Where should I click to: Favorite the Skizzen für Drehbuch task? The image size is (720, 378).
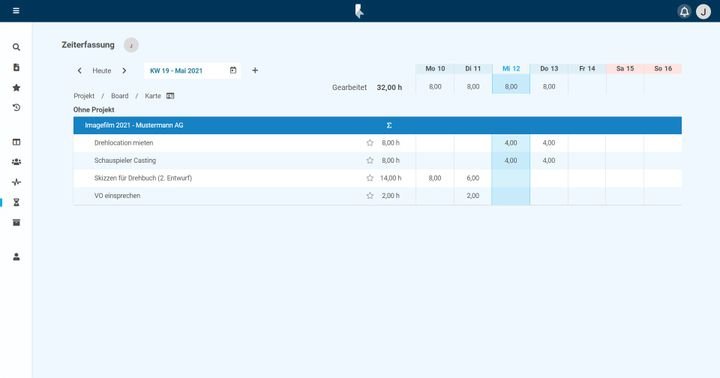(x=370, y=178)
